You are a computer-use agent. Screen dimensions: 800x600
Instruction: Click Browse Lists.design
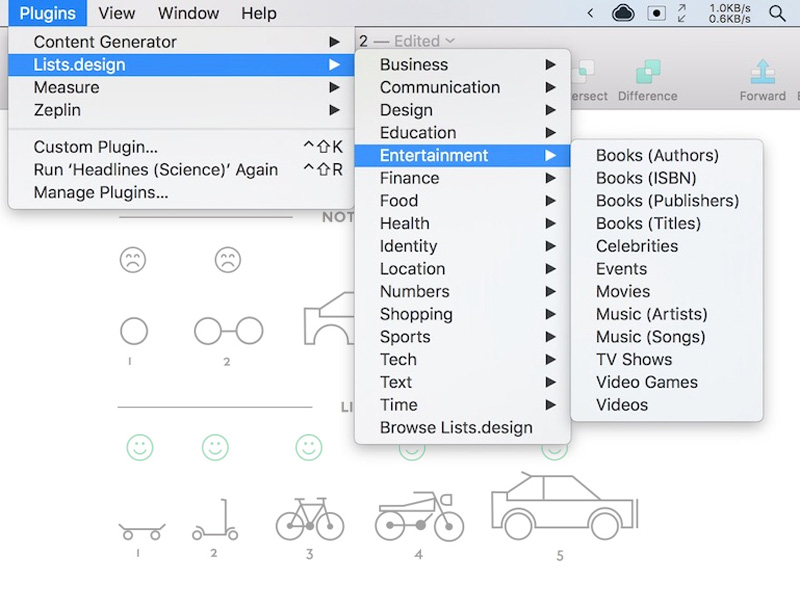(462, 428)
